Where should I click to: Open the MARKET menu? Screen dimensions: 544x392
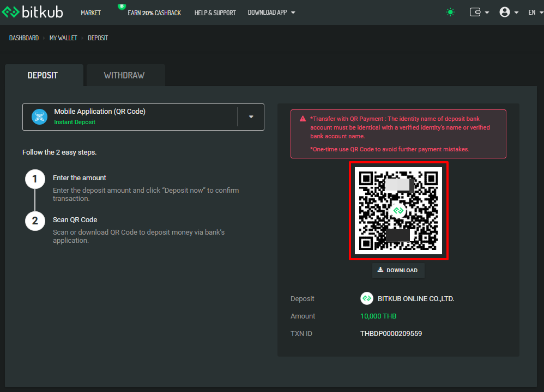point(90,13)
